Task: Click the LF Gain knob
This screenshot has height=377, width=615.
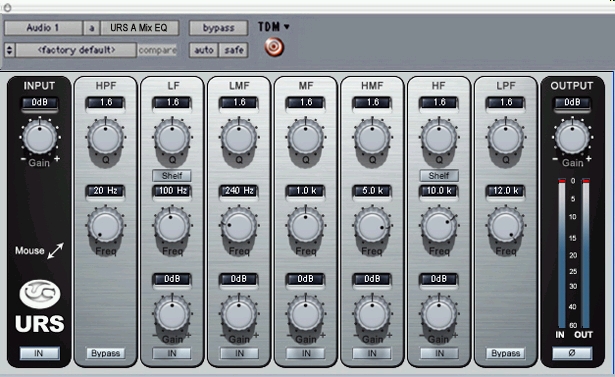Action: [x=172, y=315]
